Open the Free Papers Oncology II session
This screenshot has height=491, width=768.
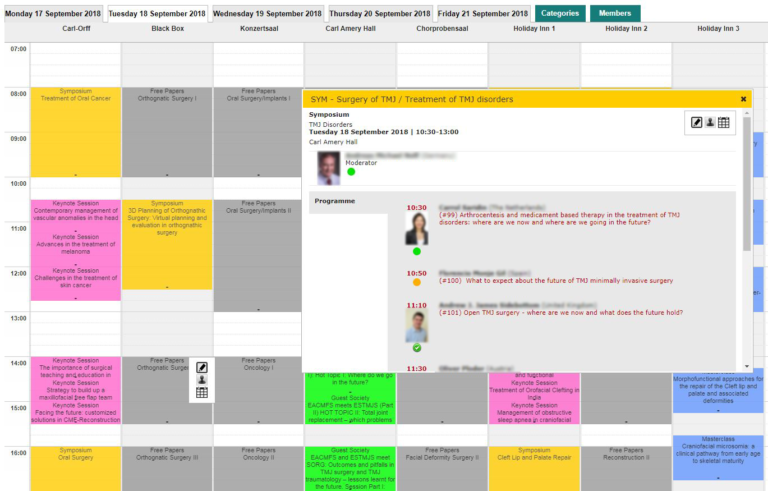[258, 468]
